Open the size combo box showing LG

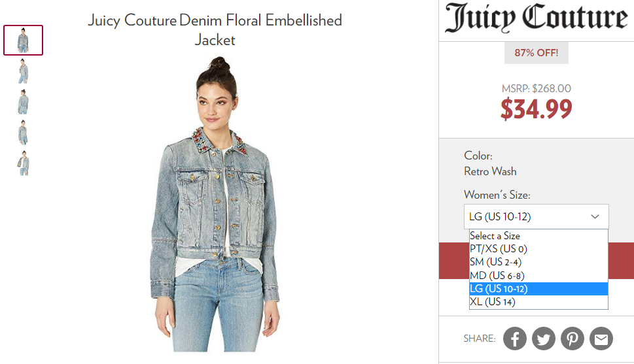click(536, 216)
